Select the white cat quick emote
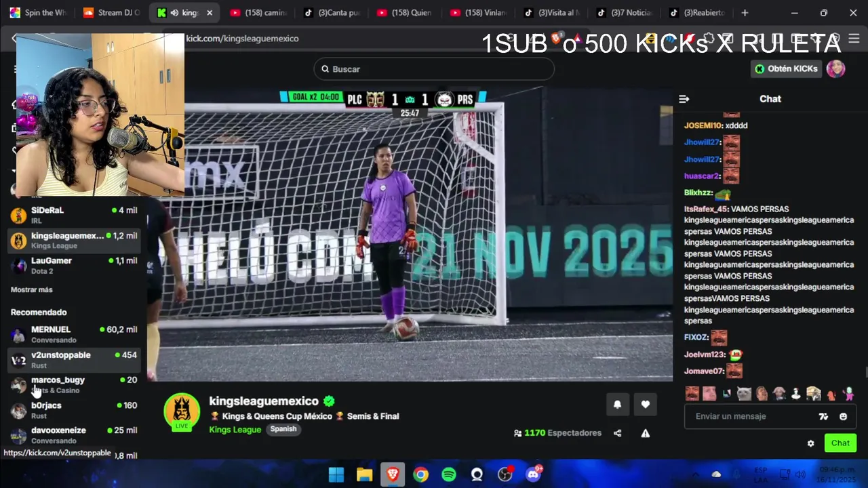 744,393
